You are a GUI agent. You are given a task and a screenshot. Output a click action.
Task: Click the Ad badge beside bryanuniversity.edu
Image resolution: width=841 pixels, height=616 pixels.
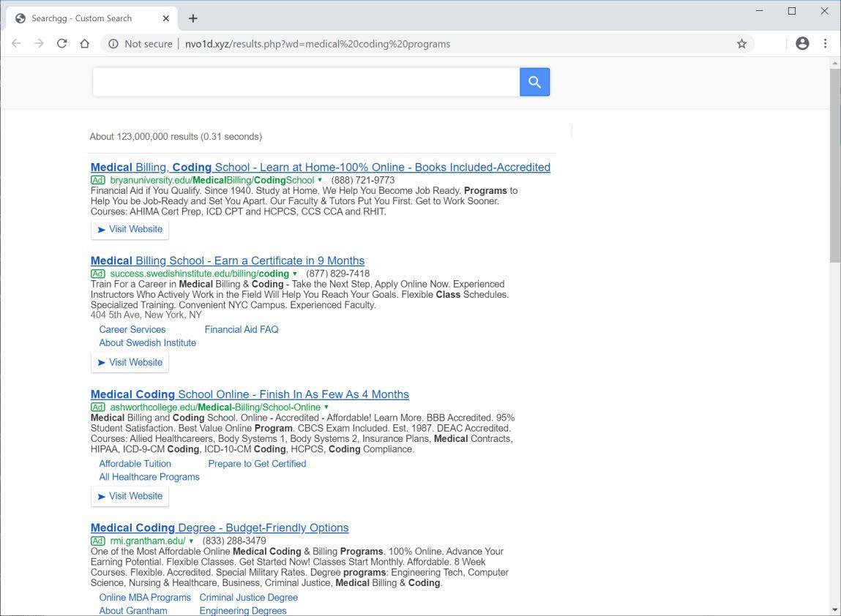pyautogui.click(x=97, y=180)
